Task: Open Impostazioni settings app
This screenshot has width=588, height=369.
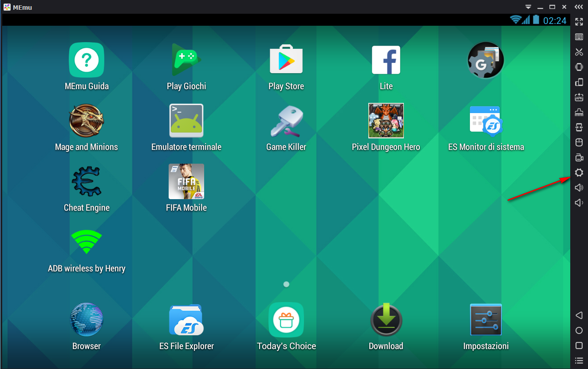Action: 486,320
